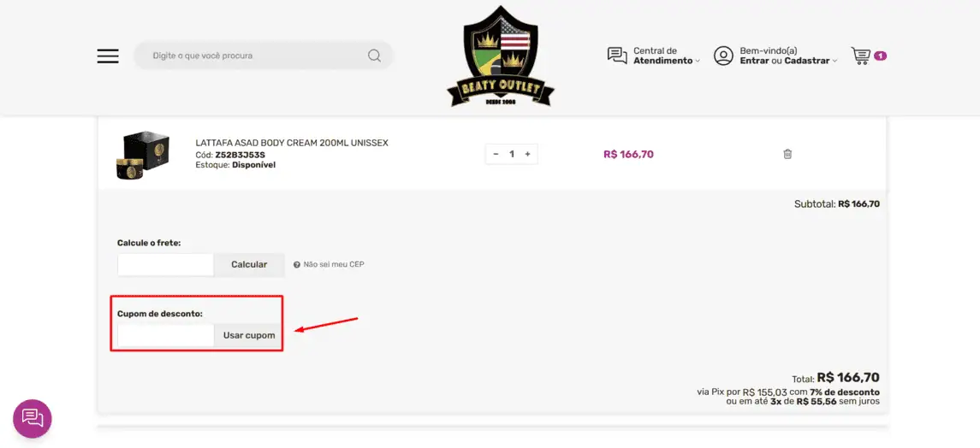Decrease product quantity with minus button
This screenshot has width=980, height=448.
(496, 154)
